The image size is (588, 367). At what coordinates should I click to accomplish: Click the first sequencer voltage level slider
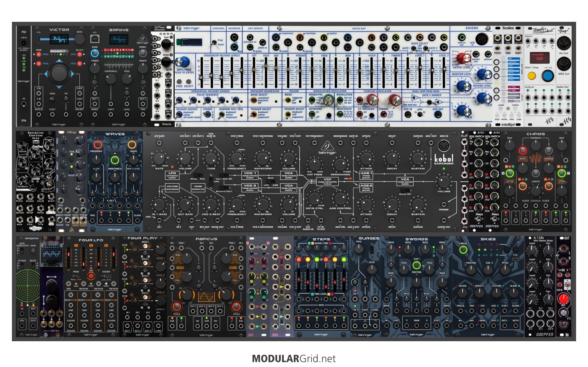click(x=201, y=73)
